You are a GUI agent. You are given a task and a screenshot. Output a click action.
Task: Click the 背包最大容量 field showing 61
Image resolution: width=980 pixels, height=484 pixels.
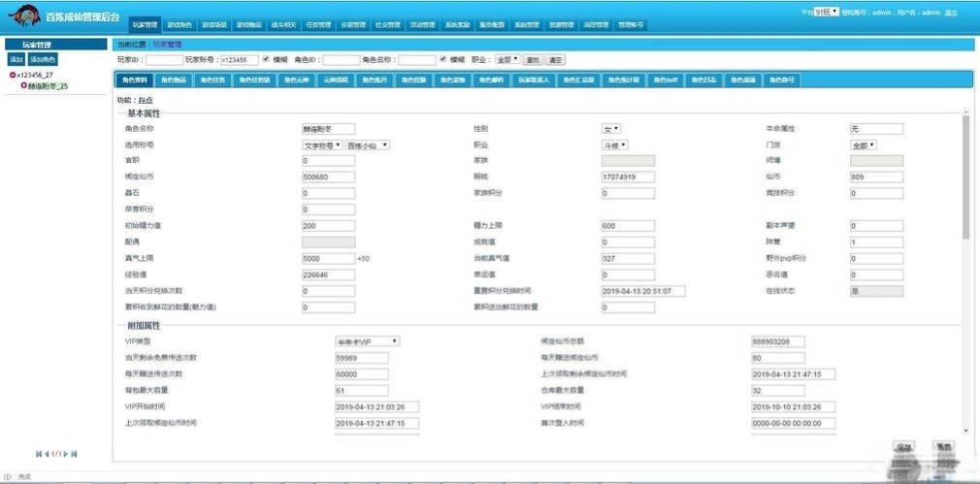[362, 390]
